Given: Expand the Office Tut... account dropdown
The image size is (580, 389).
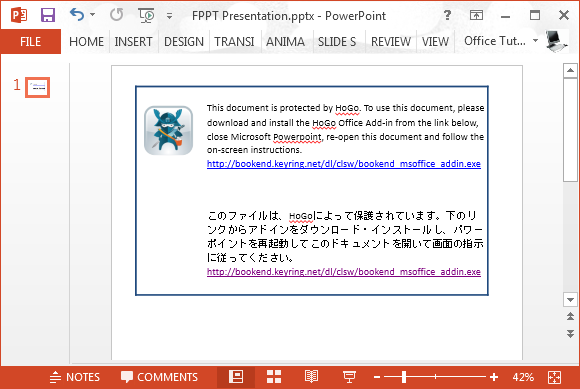Looking at the screenshot, I should 535,41.
